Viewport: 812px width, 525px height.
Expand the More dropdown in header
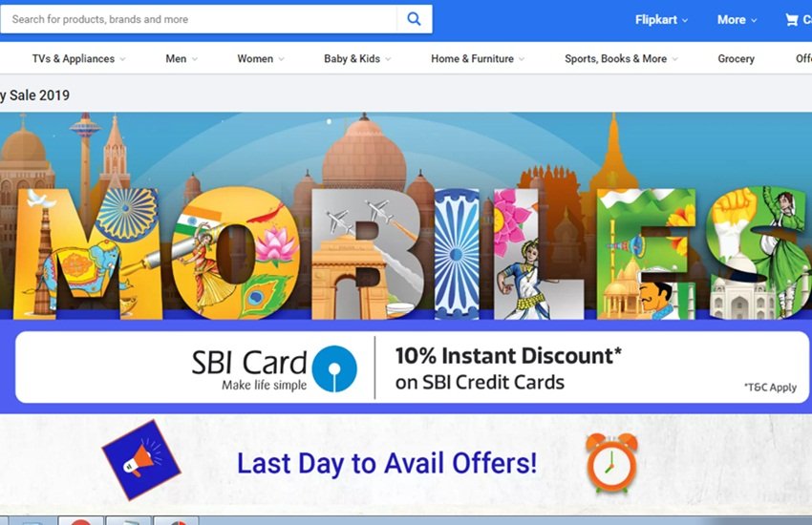click(x=737, y=20)
